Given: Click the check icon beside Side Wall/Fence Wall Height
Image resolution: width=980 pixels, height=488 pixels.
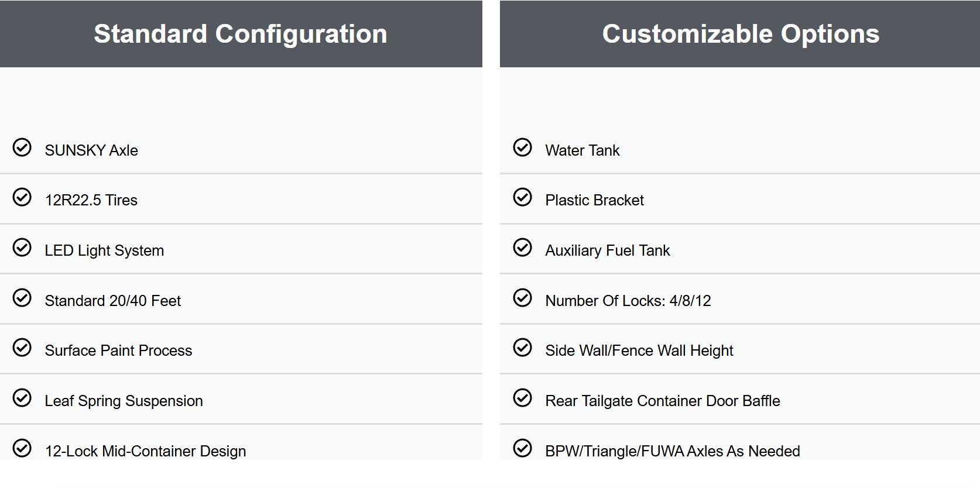Looking at the screenshot, I should pos(522,348).
